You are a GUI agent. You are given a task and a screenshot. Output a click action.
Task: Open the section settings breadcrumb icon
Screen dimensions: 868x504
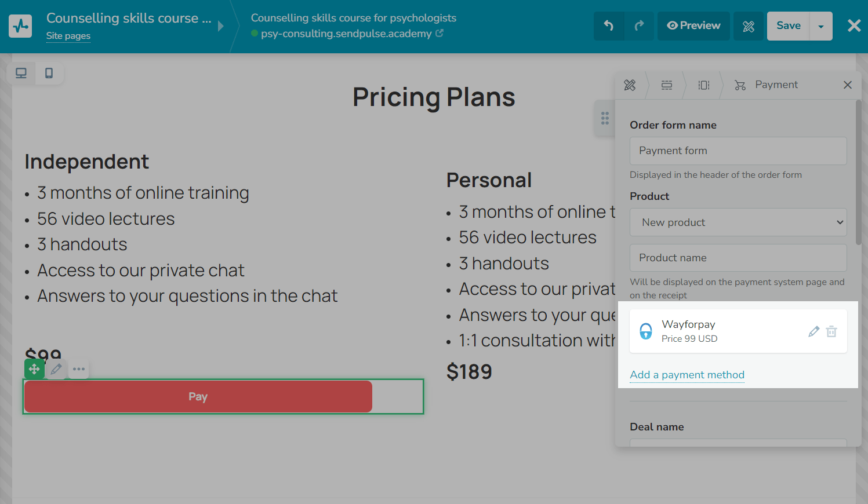pyautogui.click(x=667, y=85)
